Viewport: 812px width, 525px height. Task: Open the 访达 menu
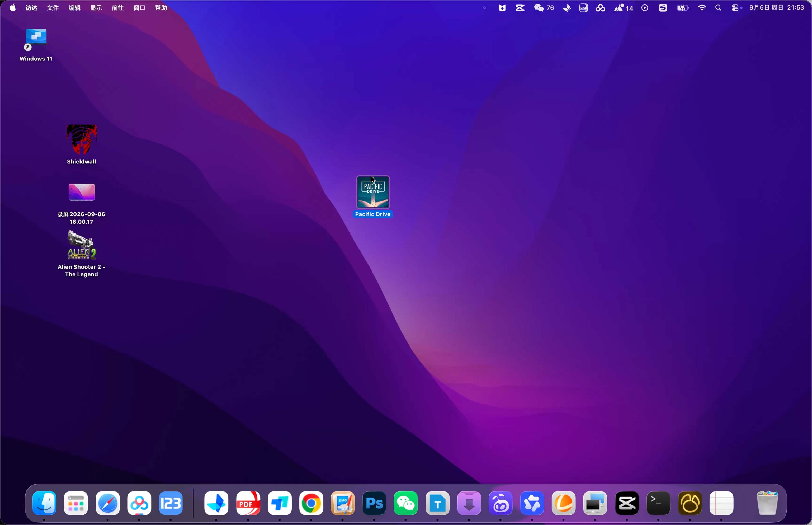tap(31, 7)
